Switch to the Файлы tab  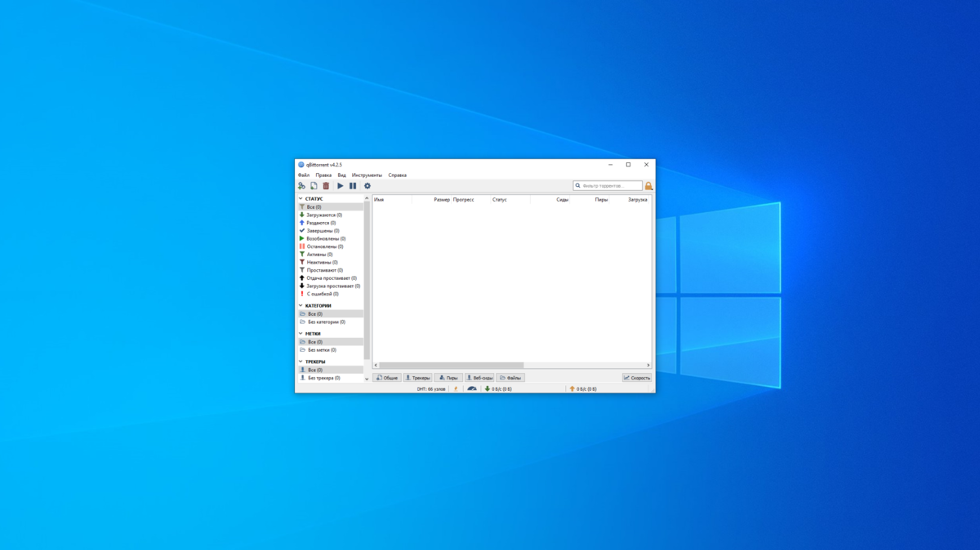(x=511, y=378)
